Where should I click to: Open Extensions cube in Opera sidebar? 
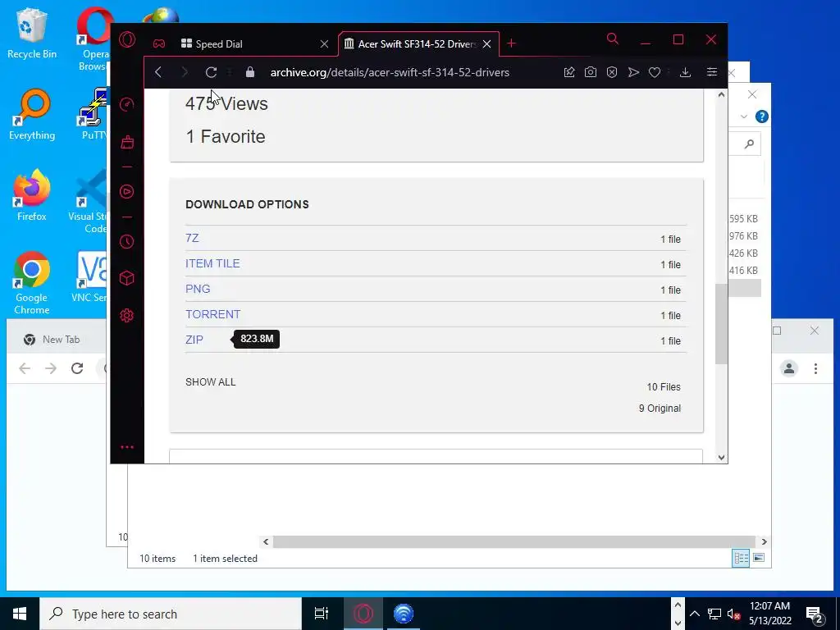coord(127,278)
